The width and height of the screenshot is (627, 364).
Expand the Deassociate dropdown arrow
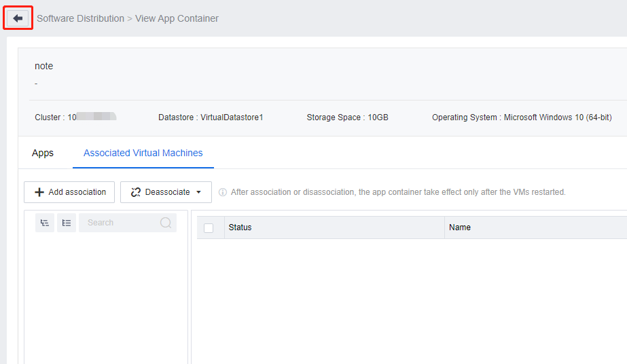point(198,192)
